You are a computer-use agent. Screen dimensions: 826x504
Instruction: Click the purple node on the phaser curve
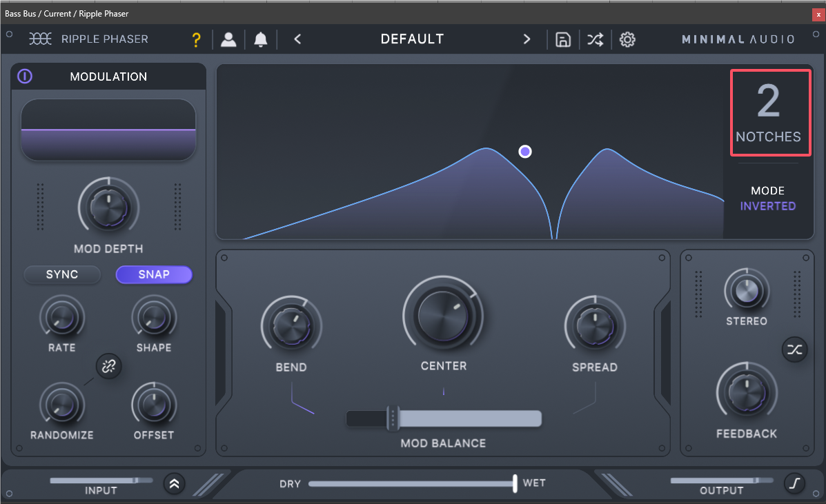525,151
